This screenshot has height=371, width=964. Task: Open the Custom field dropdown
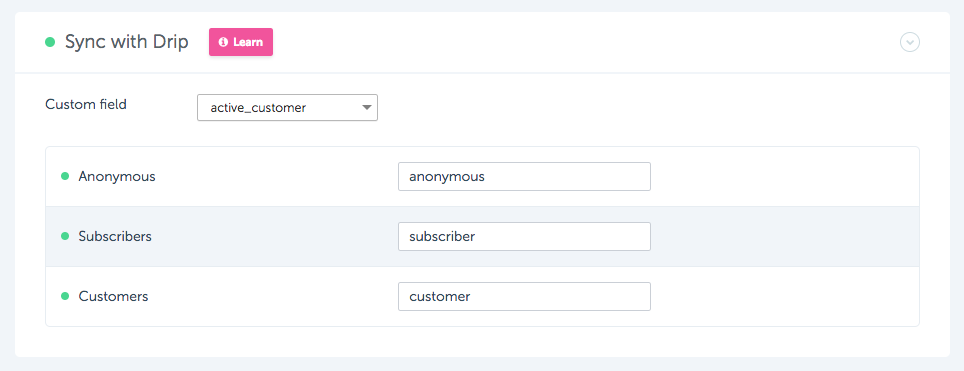click(287, 108)
